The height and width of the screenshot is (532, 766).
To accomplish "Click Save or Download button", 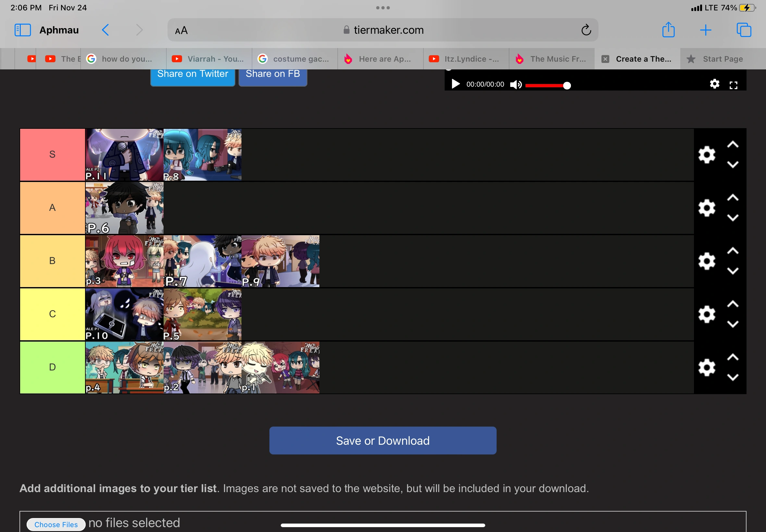I will [382, 440].
